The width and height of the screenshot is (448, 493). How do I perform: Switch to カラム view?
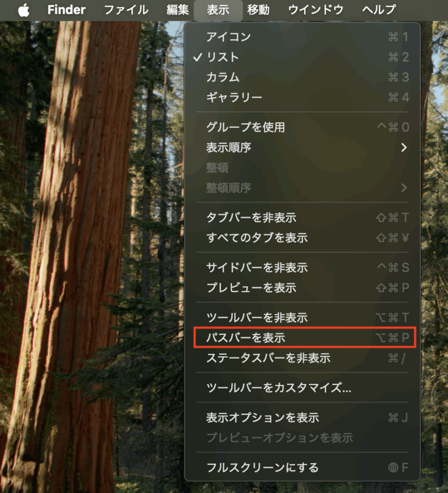302,77
